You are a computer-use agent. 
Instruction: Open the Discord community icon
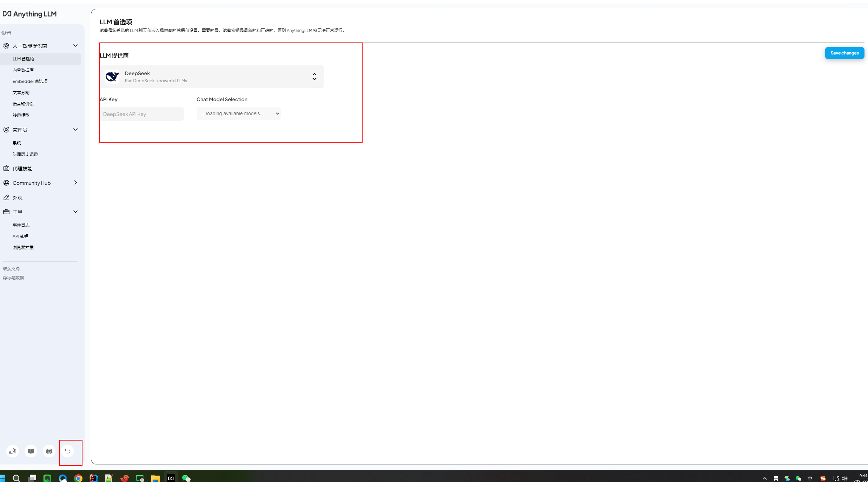click(x=49, y=451)
